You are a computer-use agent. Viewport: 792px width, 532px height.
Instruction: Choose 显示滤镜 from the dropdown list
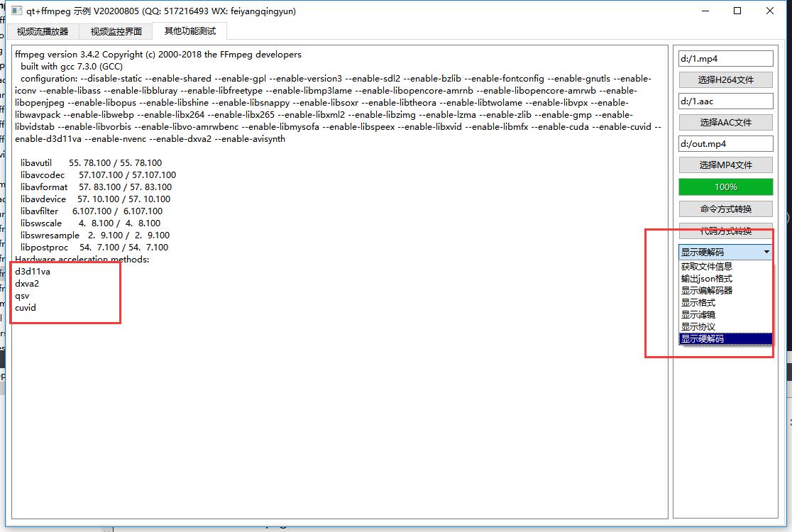[725, 315]
